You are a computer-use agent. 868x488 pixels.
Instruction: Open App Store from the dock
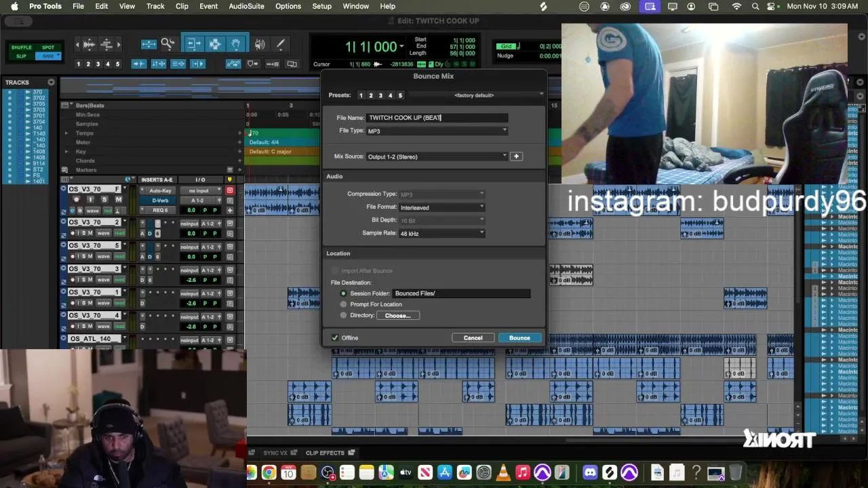pyautogui.click(x=445, y=472)
